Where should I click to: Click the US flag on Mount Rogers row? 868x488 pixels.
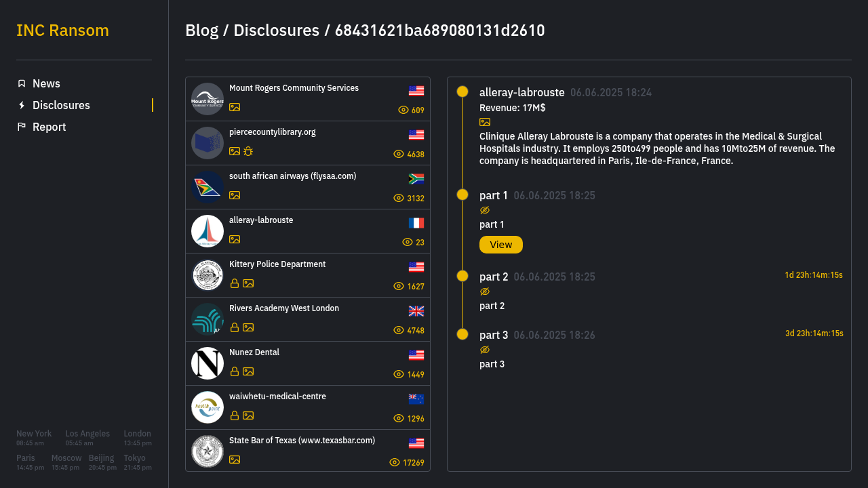(416, 91)
